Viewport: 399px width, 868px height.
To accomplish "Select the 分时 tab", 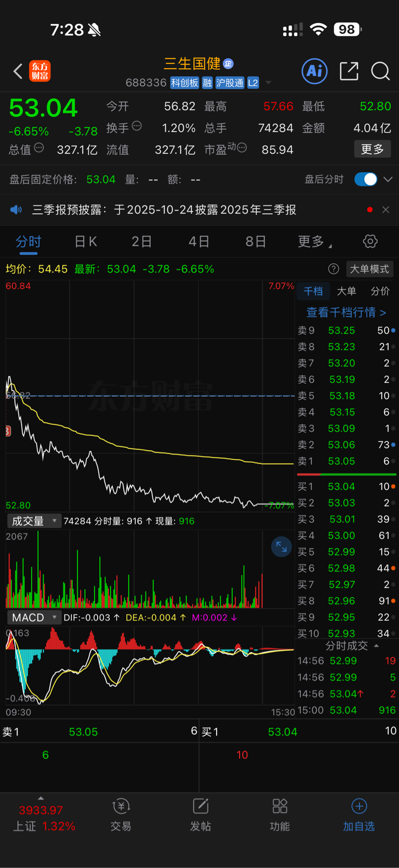I will [x=29, y=241].
